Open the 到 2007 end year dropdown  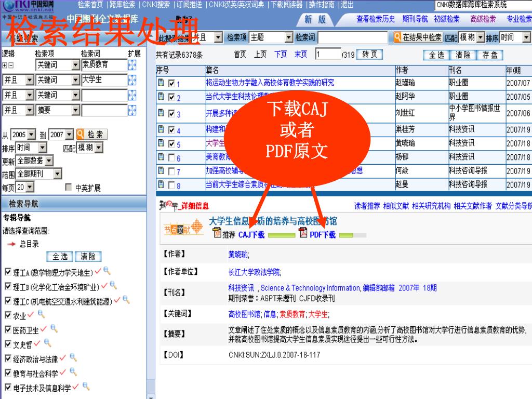coord(70,135)
